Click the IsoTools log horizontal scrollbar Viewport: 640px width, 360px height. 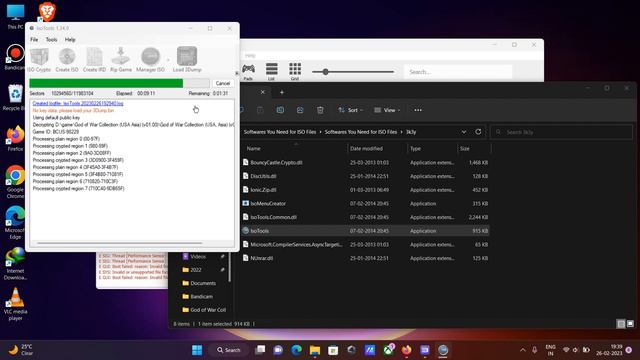[x=119, y=243]
